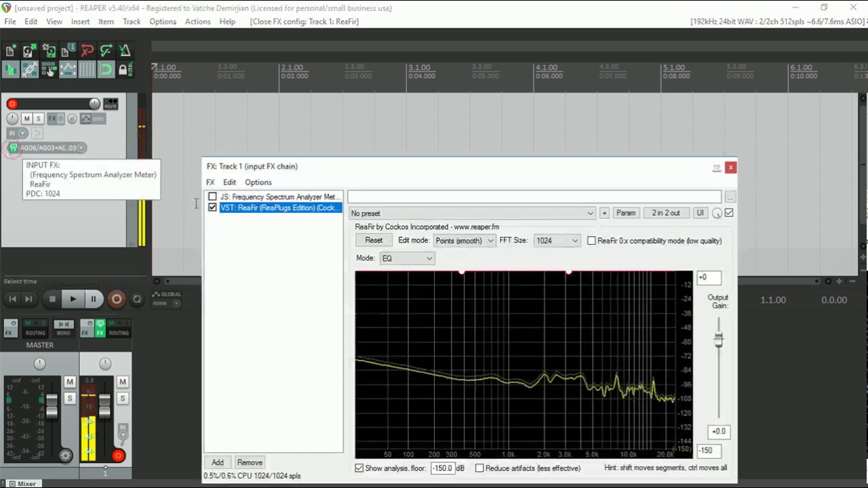Open master track FX button in mixer
868x488 pixels.
click(11, 328)
